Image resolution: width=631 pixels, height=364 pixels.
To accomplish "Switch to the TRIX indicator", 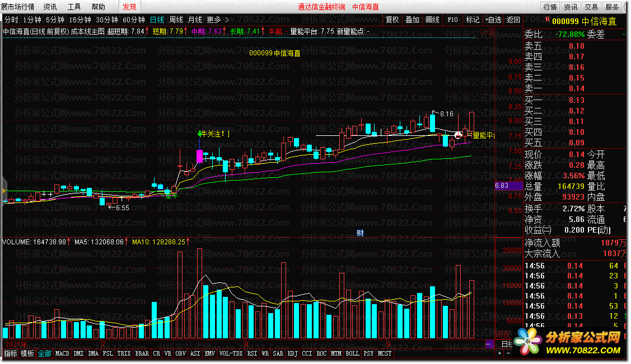I will click(124, 353).
